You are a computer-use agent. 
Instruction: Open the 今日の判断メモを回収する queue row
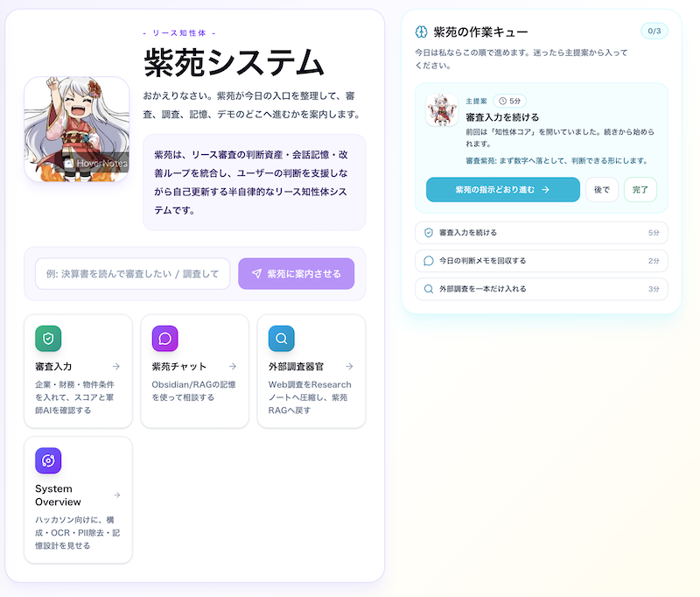541,261
